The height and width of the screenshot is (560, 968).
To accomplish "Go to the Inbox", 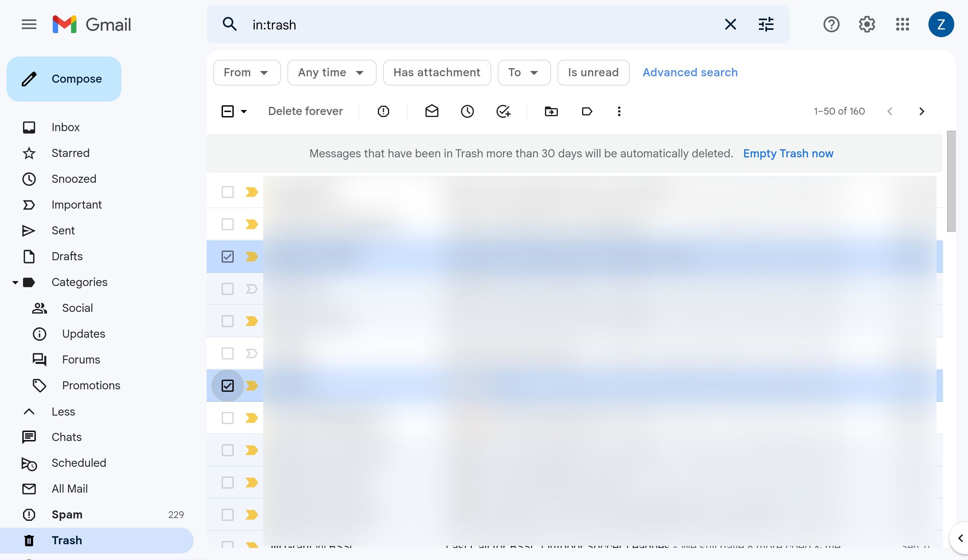I will [x=65, y=127].
